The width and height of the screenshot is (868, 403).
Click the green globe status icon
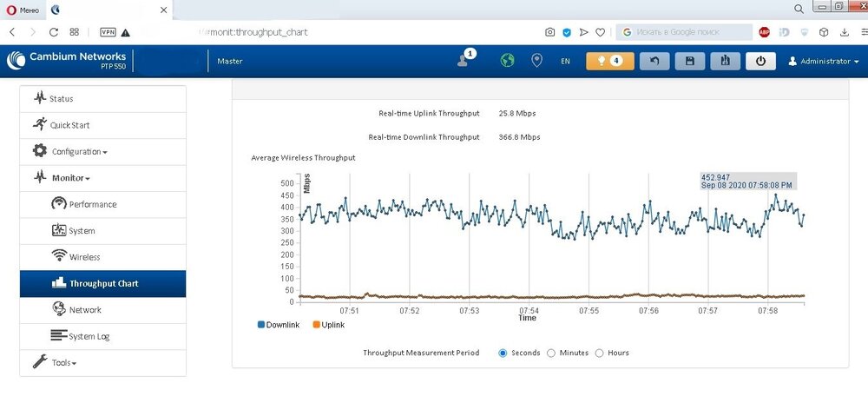tap(508, 61)
